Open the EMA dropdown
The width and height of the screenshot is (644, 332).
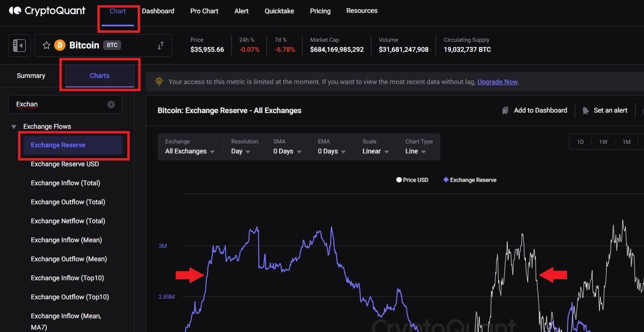(x=332, y=147)
